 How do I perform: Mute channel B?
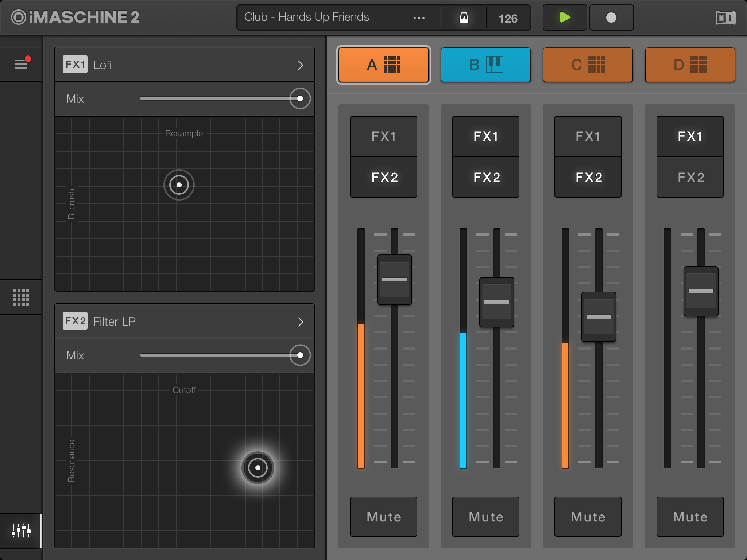[486, 517]
